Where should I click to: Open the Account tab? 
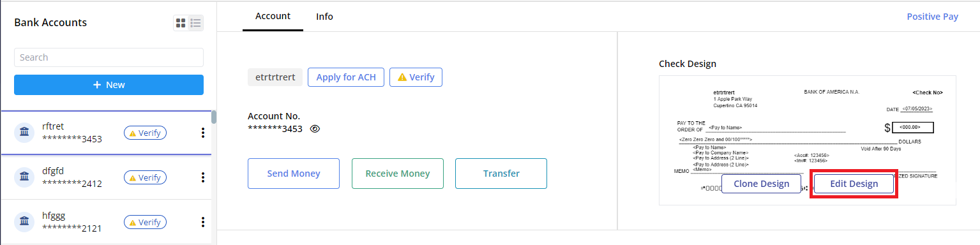tap(273, 17)
